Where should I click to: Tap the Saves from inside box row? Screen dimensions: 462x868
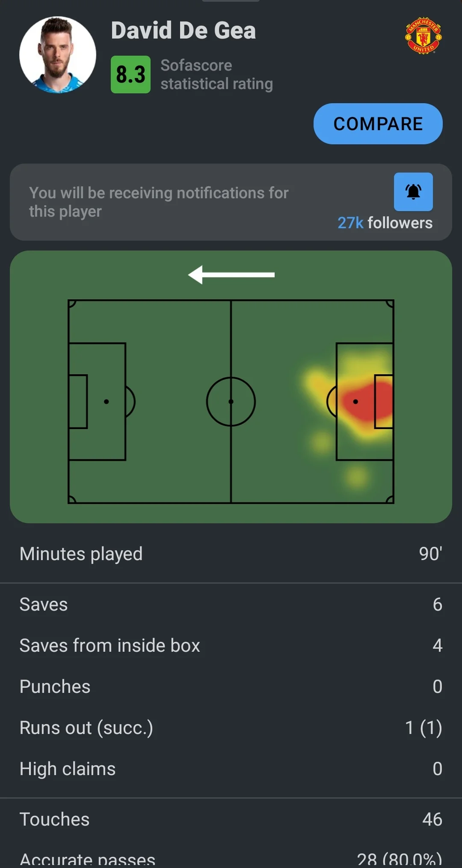231,645
